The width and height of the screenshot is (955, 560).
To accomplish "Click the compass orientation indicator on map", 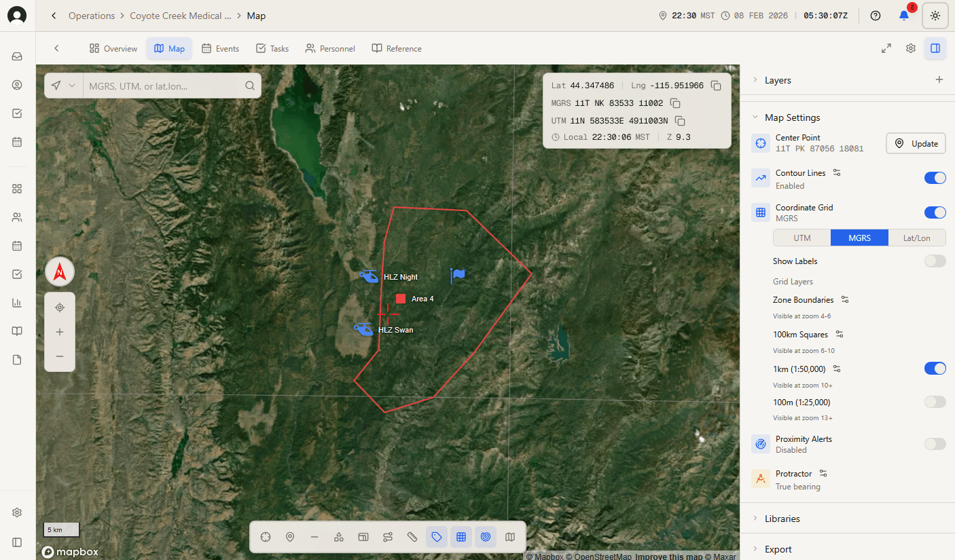I will point(59,271).
